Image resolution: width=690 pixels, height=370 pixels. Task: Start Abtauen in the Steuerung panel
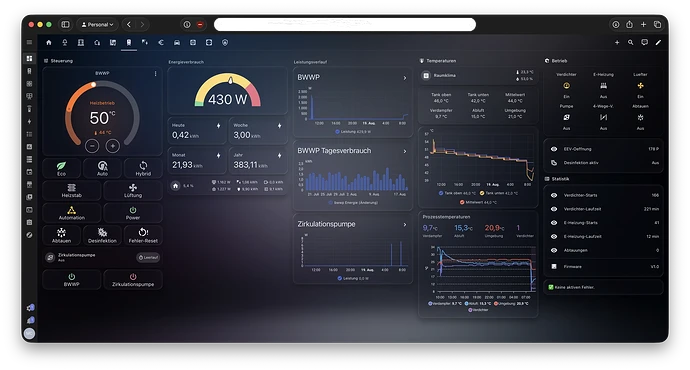(61, 235)
